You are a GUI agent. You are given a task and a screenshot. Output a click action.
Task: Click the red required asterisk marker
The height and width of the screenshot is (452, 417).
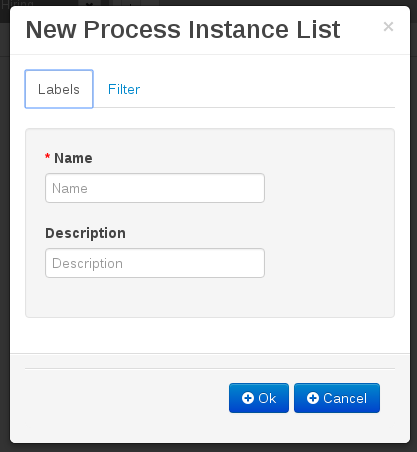pos(47,156)
